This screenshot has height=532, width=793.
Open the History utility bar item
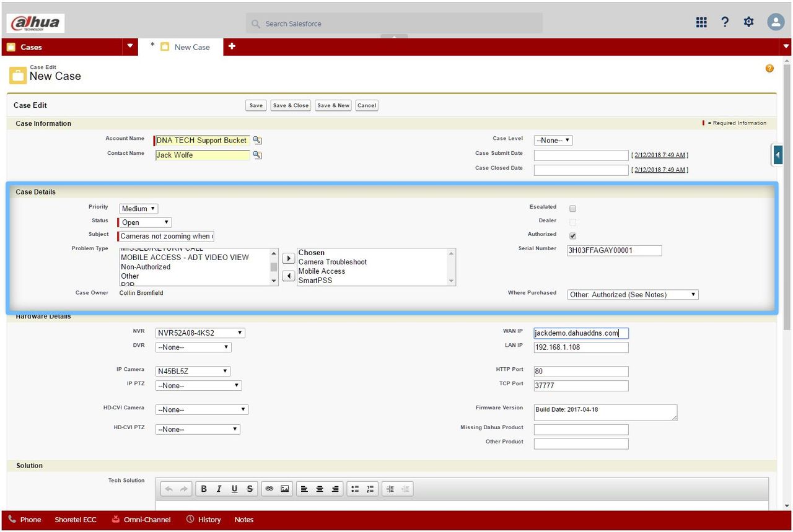coord(203,520)
